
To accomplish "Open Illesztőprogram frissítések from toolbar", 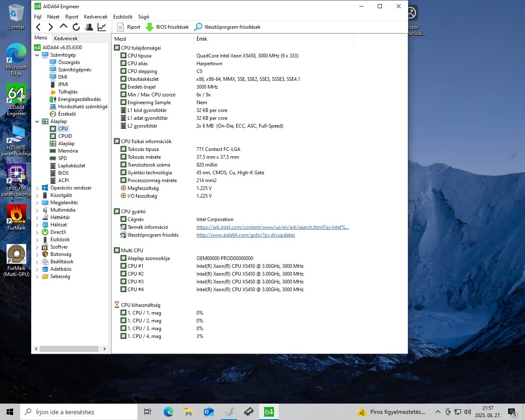I will click(227, 27).
